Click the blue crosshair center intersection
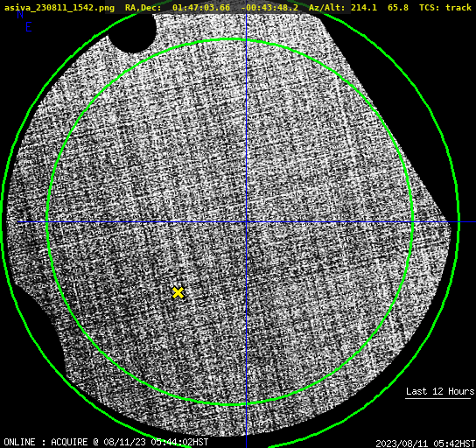 pyautogui.click(x=246, y=222)
